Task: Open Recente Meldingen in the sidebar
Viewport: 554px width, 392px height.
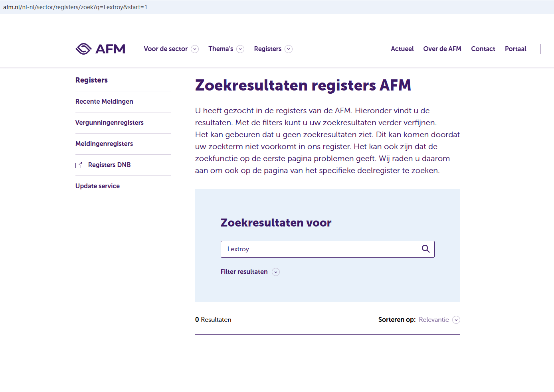Action: pyautogui.click(x=104, y=101)
